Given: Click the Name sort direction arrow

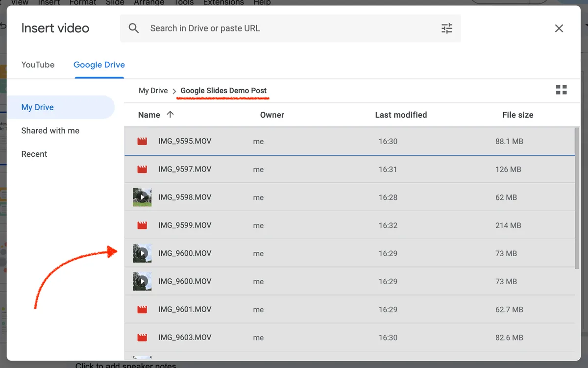Looking at the screenshot, I should pos(170,114).
